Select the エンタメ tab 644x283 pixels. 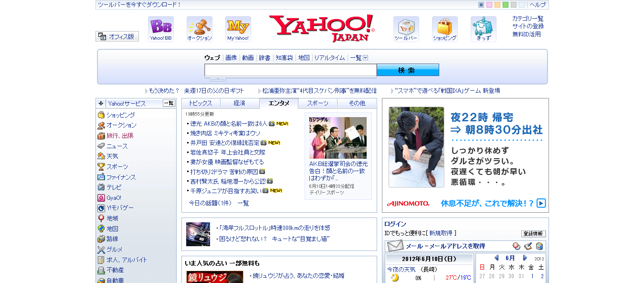coord(279,103)
